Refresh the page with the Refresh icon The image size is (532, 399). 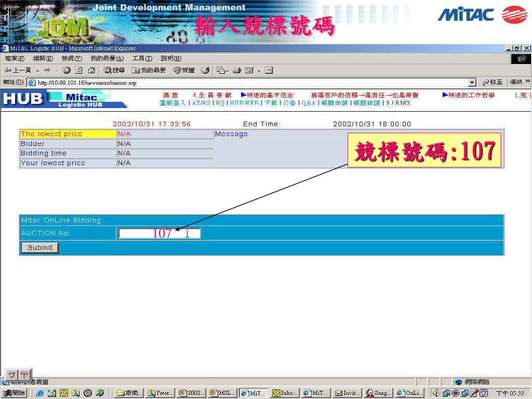79,70
